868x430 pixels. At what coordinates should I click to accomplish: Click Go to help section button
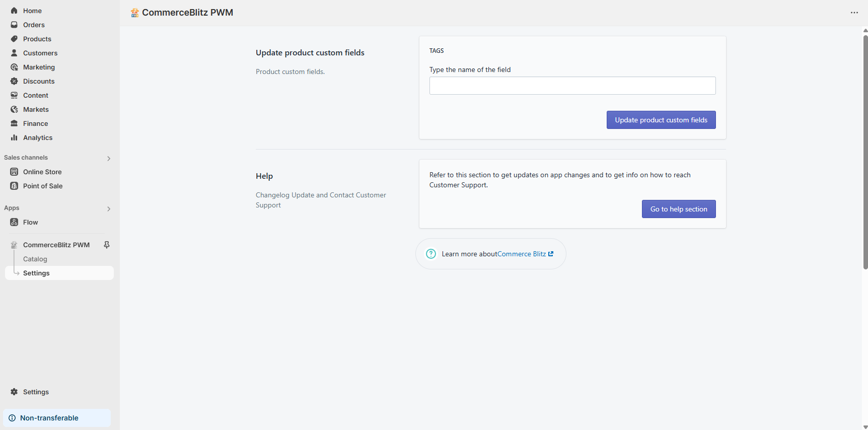679,209
